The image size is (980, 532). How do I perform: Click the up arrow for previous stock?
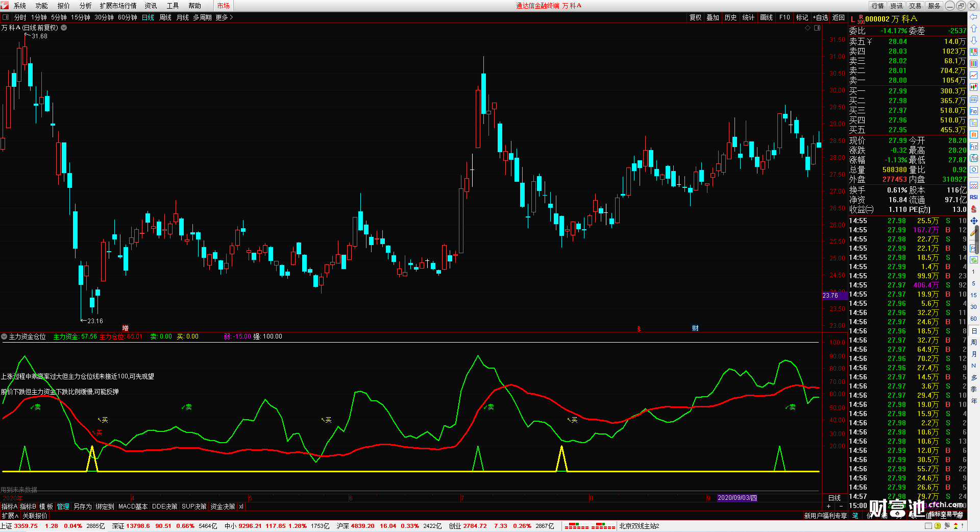[974, 29]
